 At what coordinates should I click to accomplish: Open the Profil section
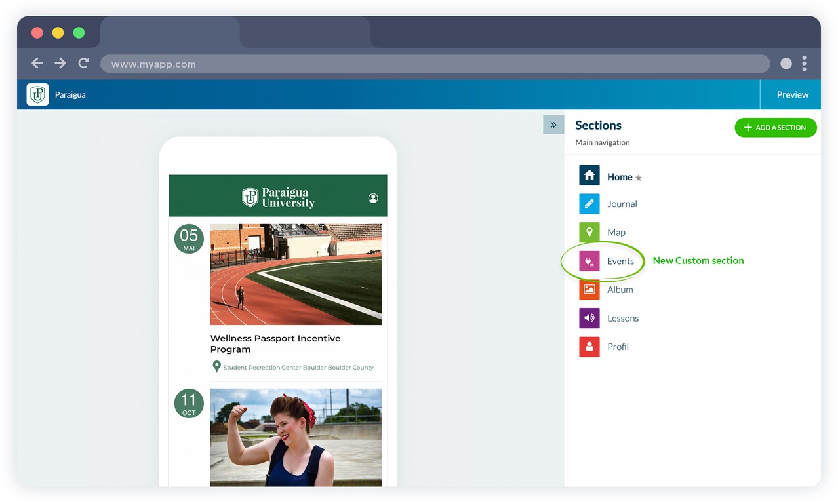618,347
